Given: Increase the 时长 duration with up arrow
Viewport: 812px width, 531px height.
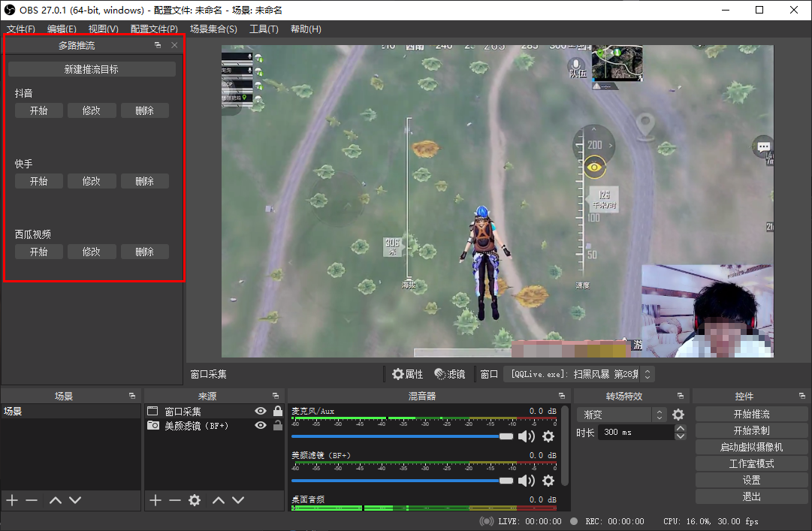Looking at the screenshot, I should [681, 429].
